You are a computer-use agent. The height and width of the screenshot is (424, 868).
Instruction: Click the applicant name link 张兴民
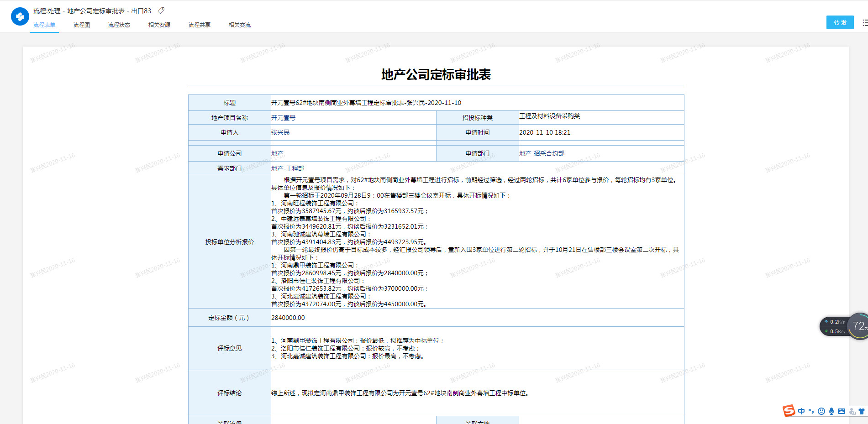coord(280,132)
